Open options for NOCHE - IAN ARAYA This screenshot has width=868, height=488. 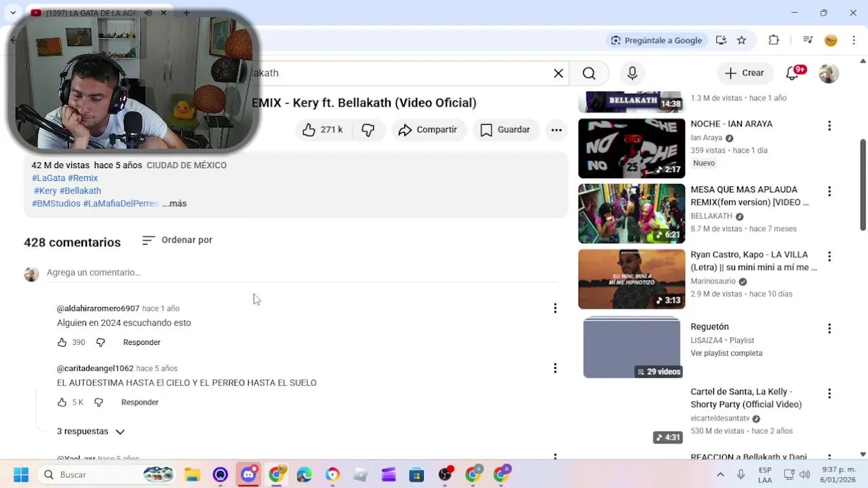(x=829, y=126)
